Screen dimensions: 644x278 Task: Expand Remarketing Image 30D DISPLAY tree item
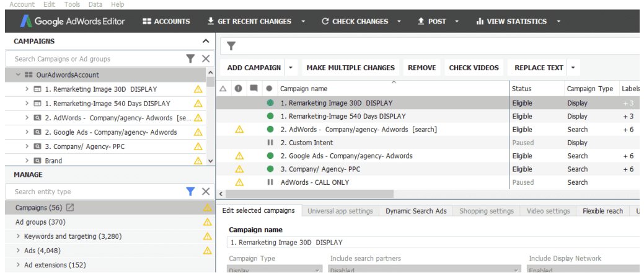[27, 89]
